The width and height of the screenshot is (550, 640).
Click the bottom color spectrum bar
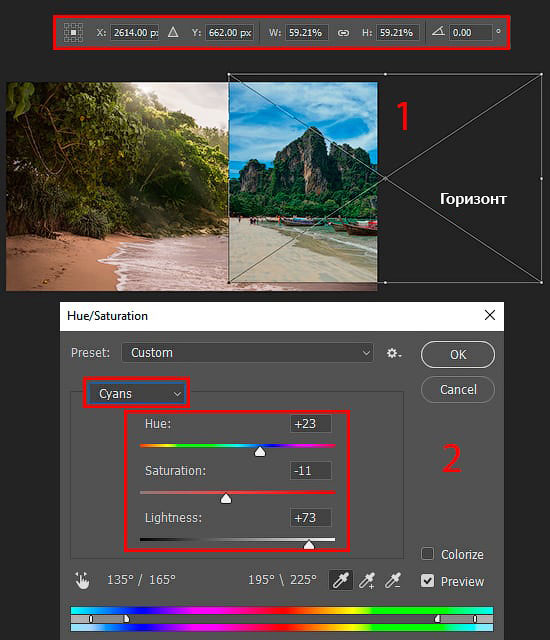tap(282, 627)
